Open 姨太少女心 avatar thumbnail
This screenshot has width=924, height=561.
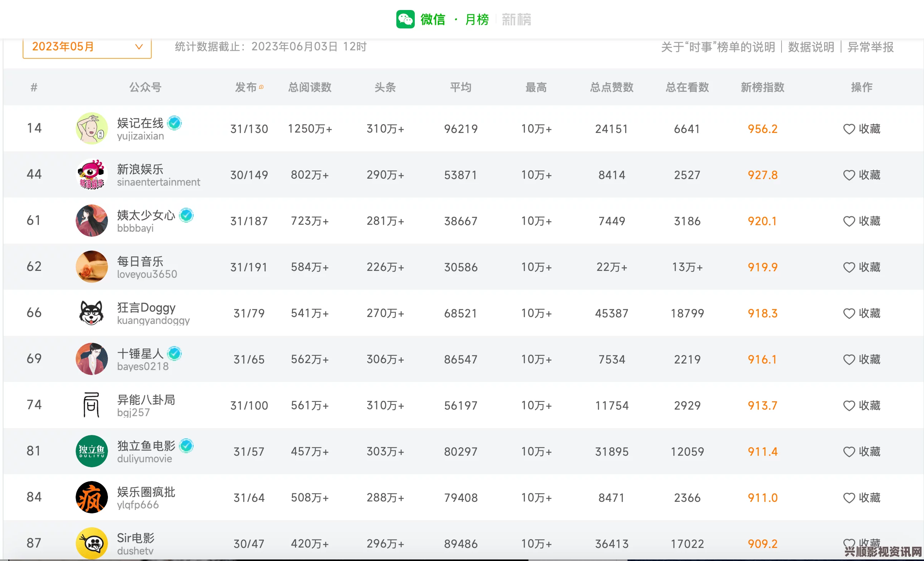click(x=92, y=221)
